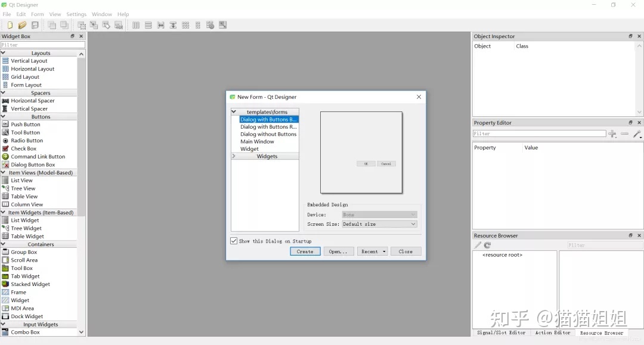
Task: Select the Edit Signals/Slots mode icon
Action: click(94, 25)
